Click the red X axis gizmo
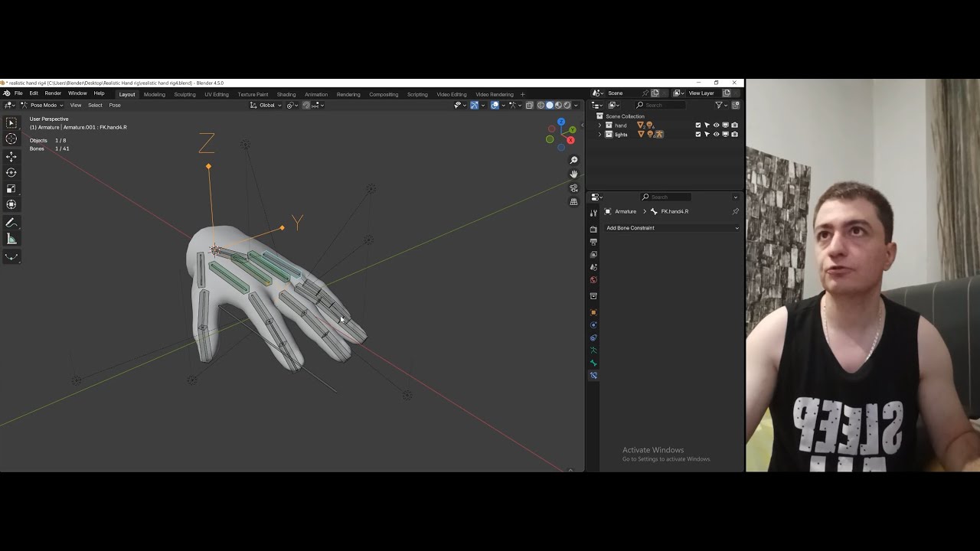The image size is (980, 551). 570,140
